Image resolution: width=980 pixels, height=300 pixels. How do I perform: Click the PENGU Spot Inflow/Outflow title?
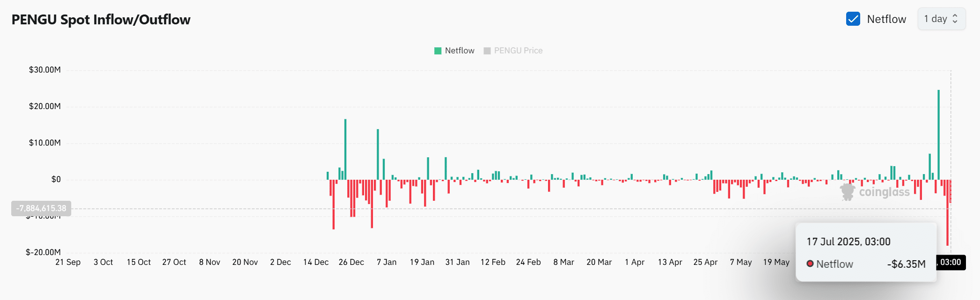tap(101, 20)
